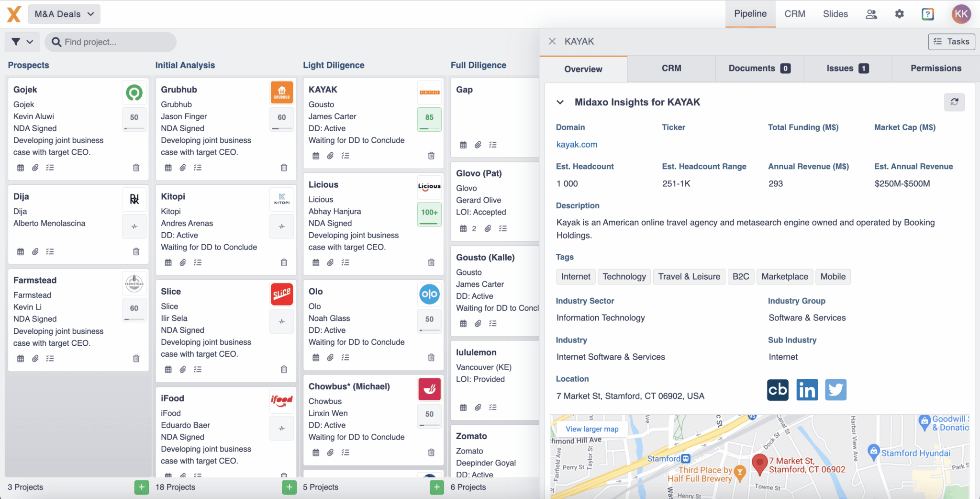Open the Permissions tab
The width and height of the screenshot is (980, 499).
(x=936, y=68)
